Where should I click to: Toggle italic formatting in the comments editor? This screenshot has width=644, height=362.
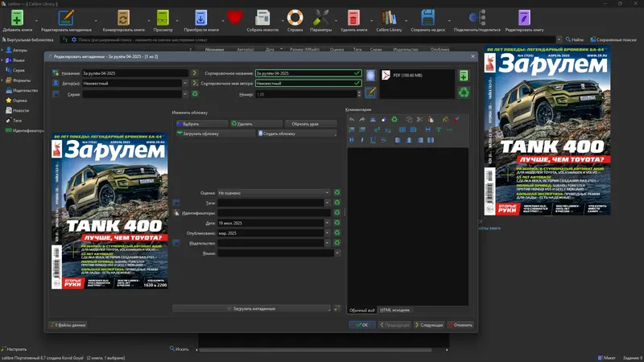pos(363,139)
